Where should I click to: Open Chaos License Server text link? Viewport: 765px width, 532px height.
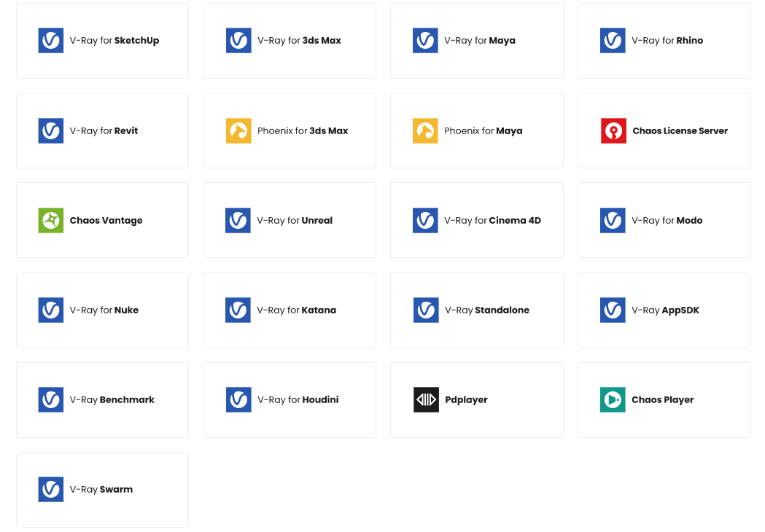click(x=680, y=130)
